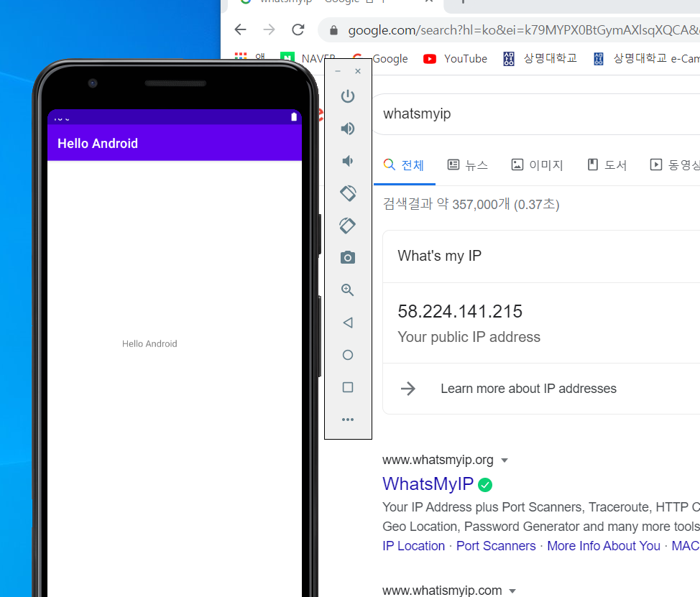700x597 pixels.
Task: Click the Hello Android app title bar
Action: [175, 143]
